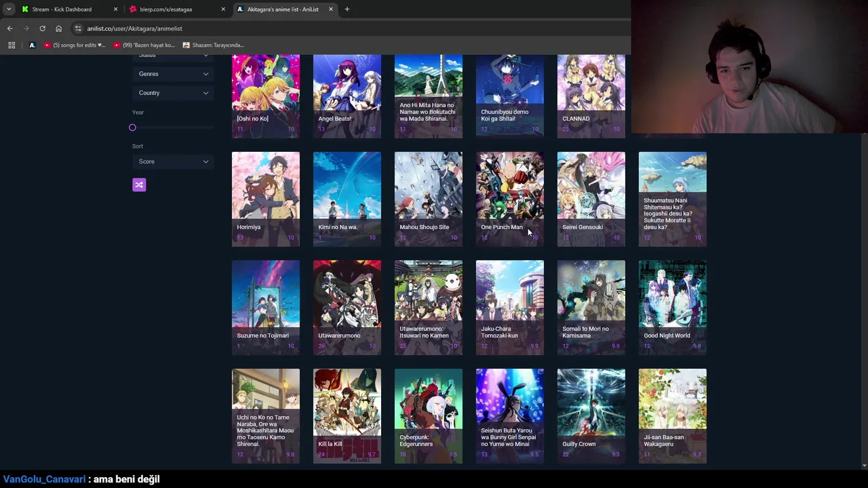Click the purple shuffle random button
868x488 pixels.
139,185
